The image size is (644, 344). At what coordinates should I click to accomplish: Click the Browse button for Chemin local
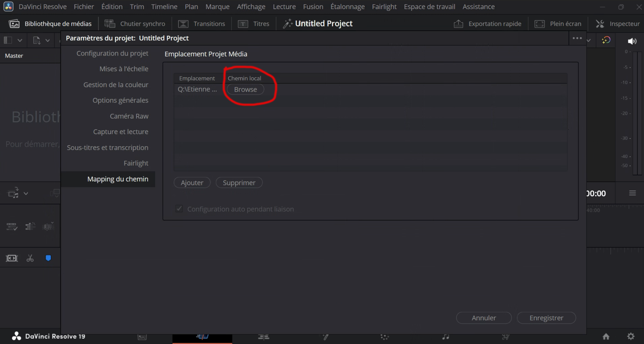(x=245, y=89)
